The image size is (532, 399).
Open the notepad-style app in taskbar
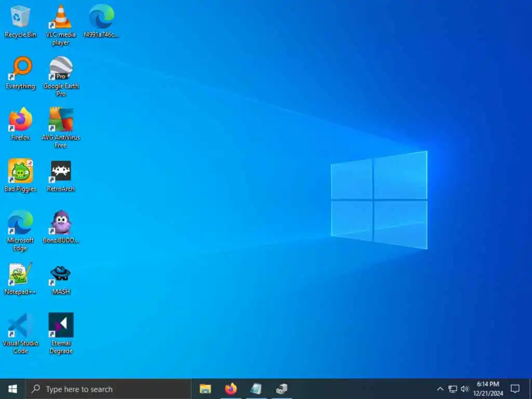pos(256,389)
